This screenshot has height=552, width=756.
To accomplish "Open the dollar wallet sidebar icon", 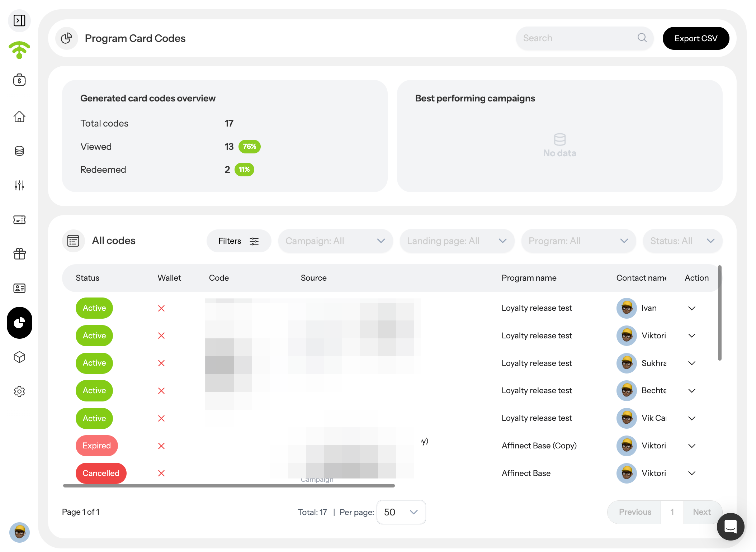I will pyautogui.click(x=19, y=80).
